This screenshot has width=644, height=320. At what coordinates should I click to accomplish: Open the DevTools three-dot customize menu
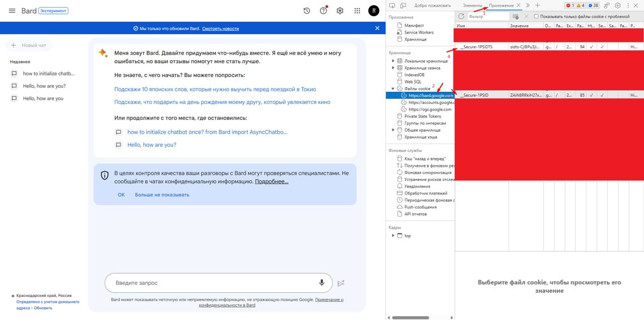point(628,6)
